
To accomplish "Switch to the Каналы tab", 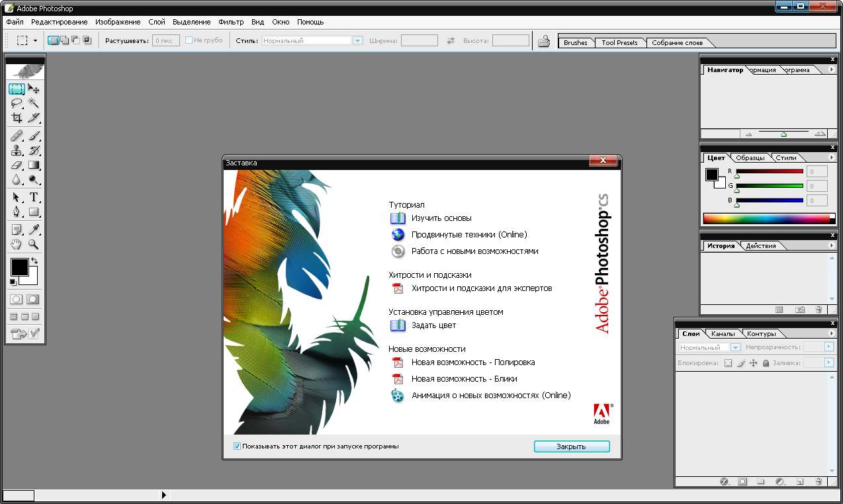I will (x=723, y=333).
